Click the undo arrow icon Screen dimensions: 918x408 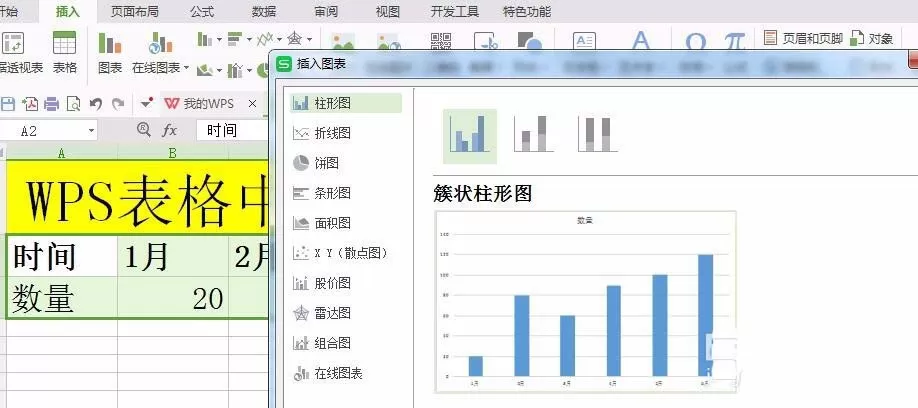(96, 104)
